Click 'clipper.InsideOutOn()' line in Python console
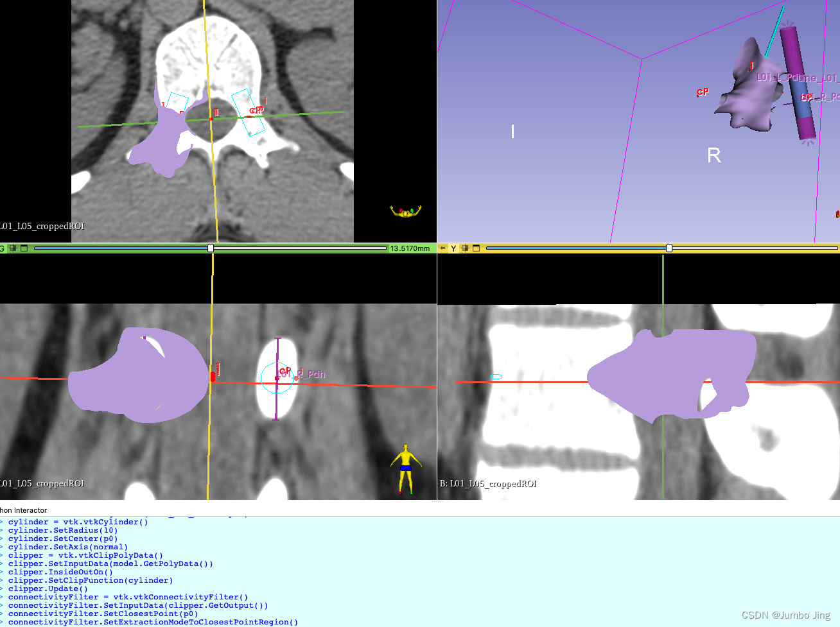 click(60, 572)
